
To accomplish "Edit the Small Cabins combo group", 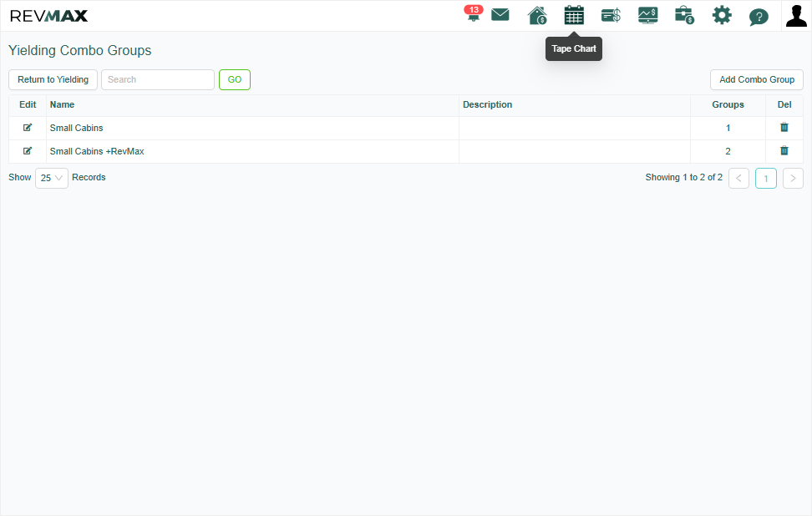I will coord(28,127).
